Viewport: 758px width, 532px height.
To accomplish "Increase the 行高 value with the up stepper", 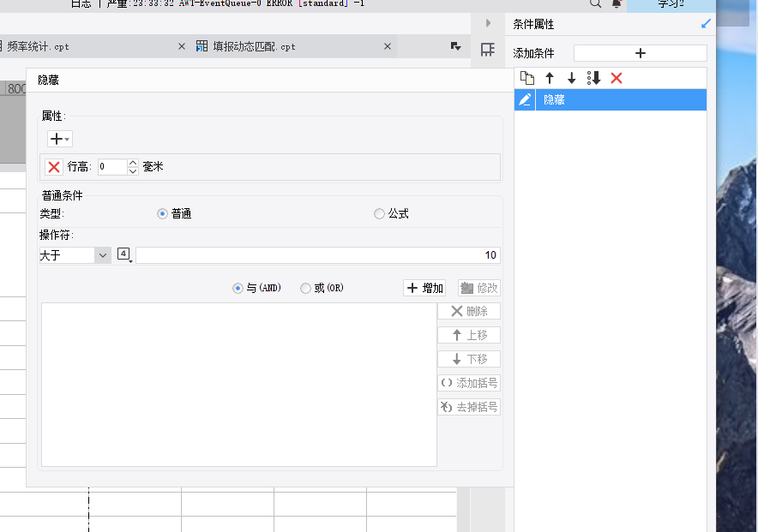I will point(133,163).
